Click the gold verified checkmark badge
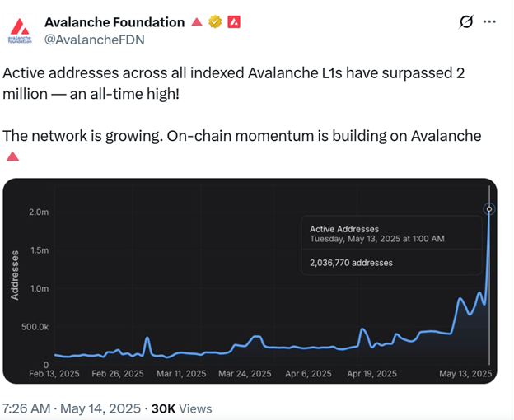This screenshot has width=514, height=420. 215,22
